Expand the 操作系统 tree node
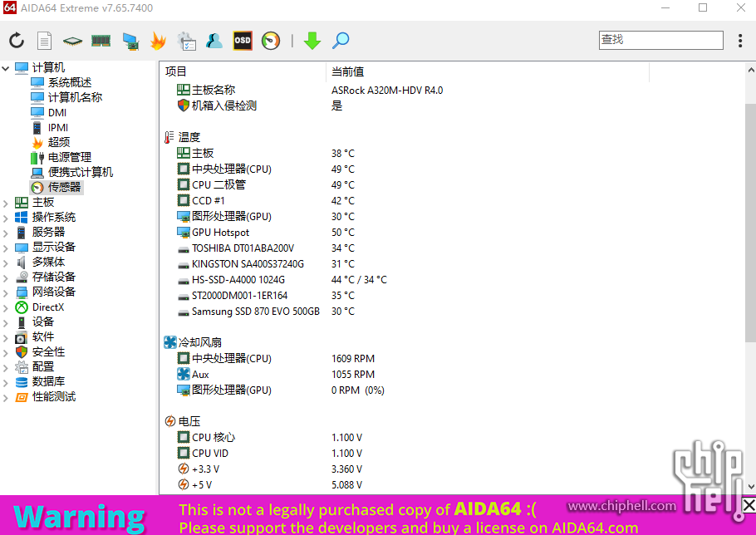This screenshot has height=535, width=756. click(x=6, y=218)
